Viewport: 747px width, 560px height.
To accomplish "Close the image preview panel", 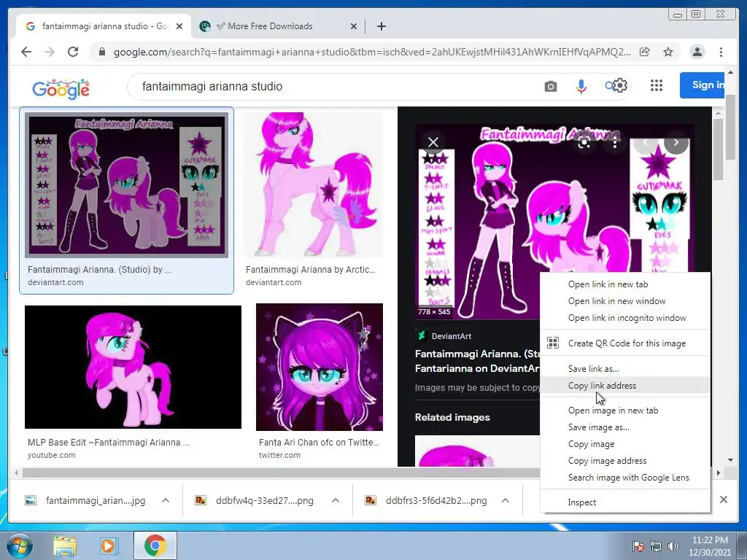I will click(x=433, y=142).
